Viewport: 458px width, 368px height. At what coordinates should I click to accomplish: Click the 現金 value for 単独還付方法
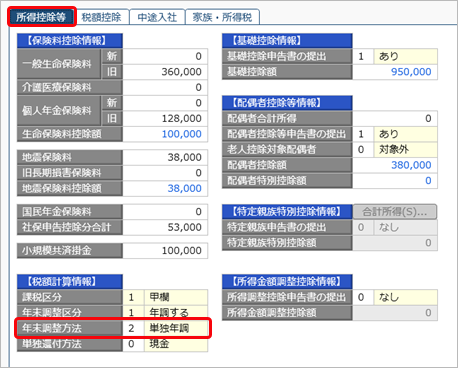coord(176,344)
